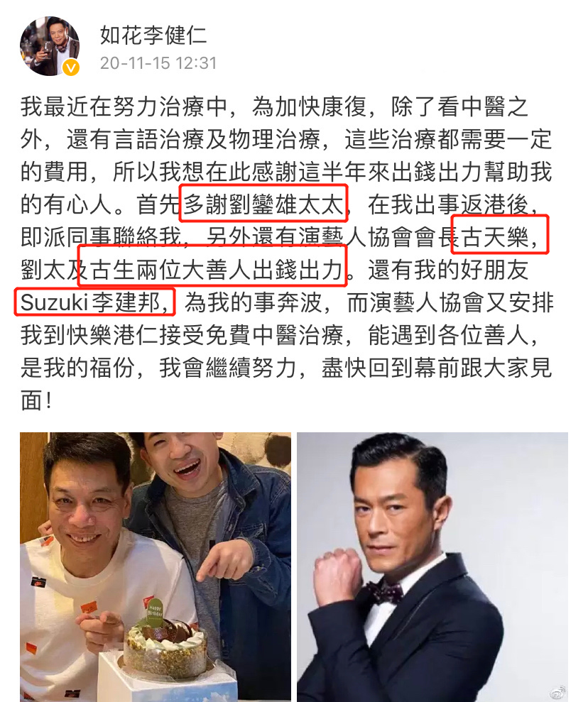Open the poster's profile avatar photo
This screenshot has width=588, height=702.
coord(50,45)
